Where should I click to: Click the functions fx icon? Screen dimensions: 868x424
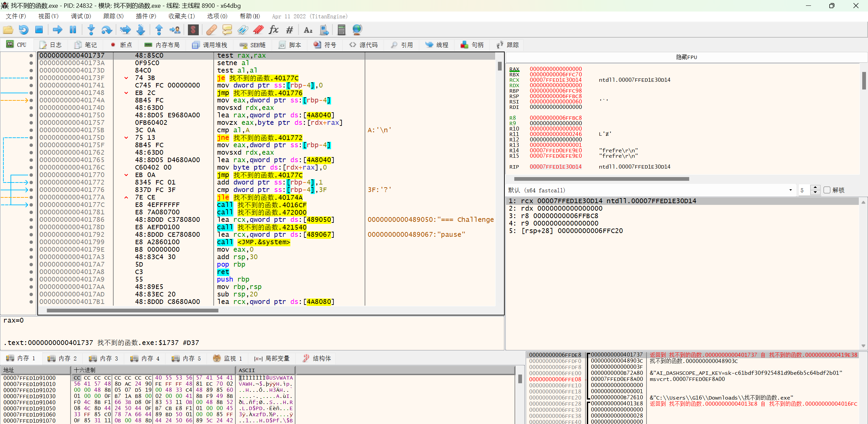click(273, 30)
